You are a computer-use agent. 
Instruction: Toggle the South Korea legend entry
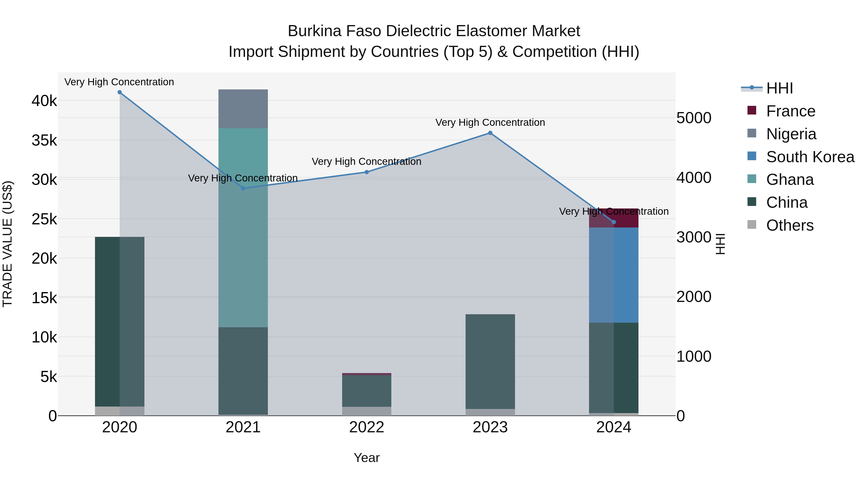coord(800,157)
